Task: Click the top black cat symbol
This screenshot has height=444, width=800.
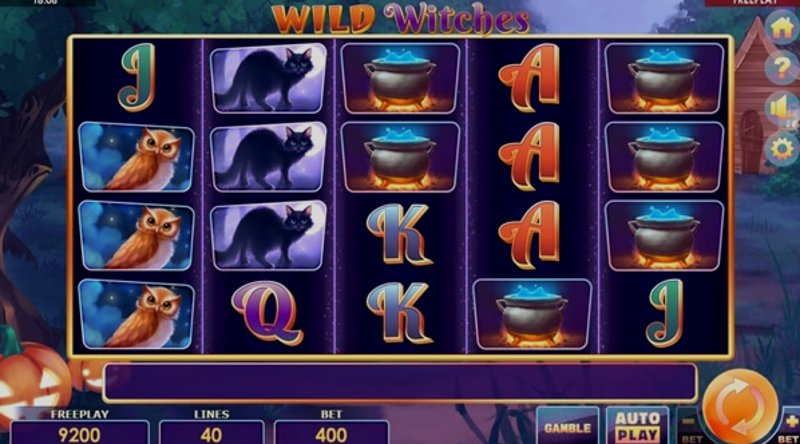Action: tap(268, 78)
